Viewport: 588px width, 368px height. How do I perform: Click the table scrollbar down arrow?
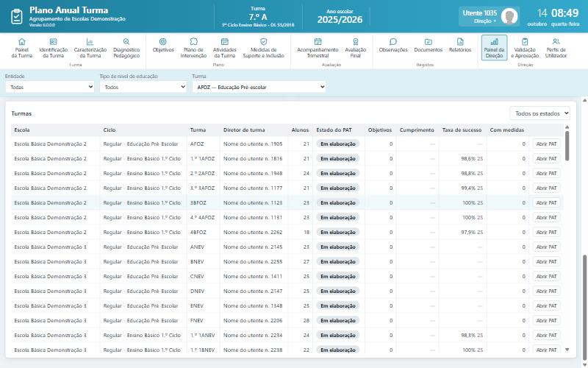567,350
